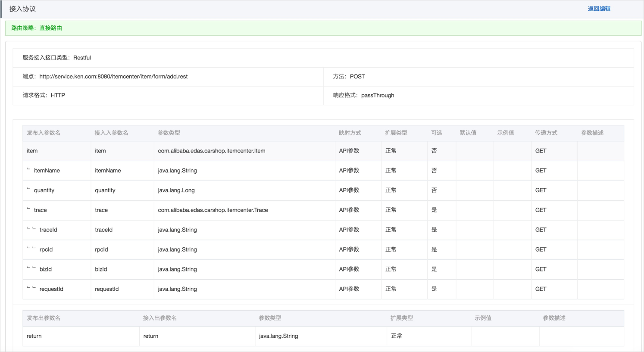The height and width of the screenshot is (352, 644).
Task: Click the access return output parameter cell
Action: [197, 336]
